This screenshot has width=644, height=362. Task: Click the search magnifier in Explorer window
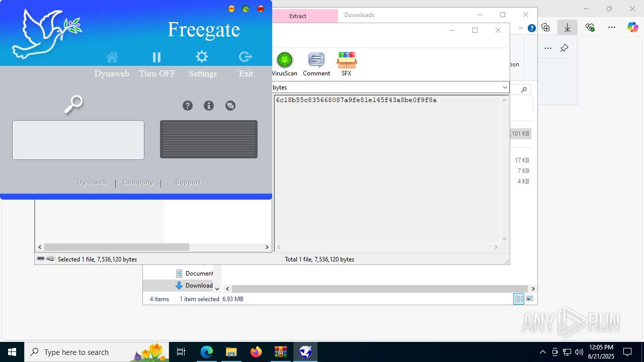click(x=524, y=89)
